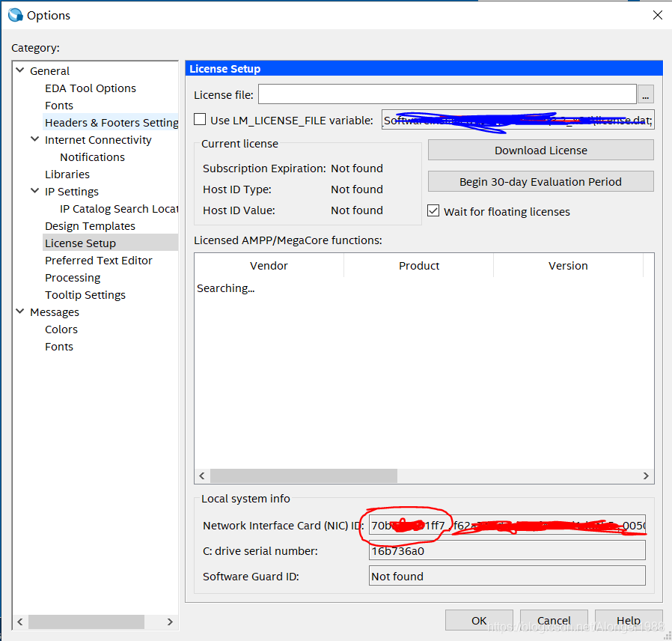Click Download License button

(x=541, y=150)
